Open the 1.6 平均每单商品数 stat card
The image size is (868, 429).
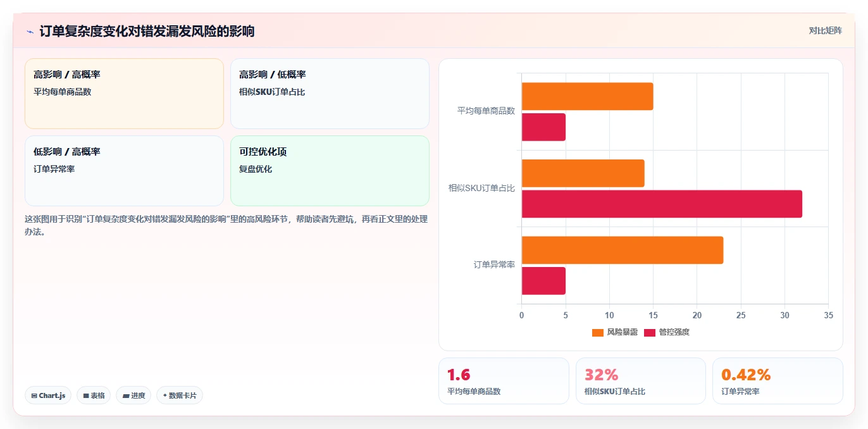pyautogui.click(x=504, y=380)
